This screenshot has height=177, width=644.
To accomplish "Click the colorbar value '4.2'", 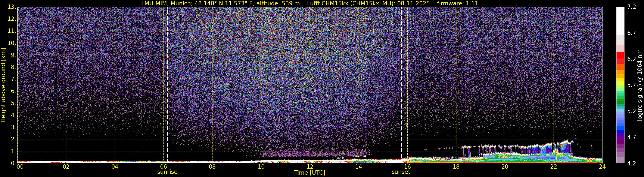I will [632, 163].
